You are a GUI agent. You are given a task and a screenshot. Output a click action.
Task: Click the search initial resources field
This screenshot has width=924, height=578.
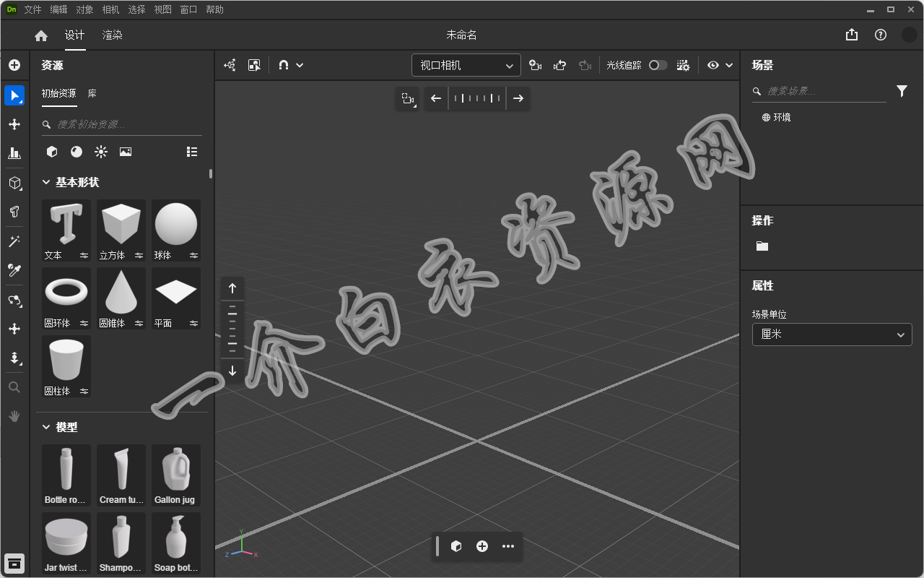[123, 124]
